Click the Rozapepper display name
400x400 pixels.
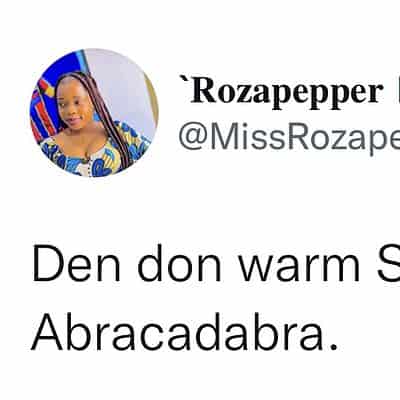[285, 92]
